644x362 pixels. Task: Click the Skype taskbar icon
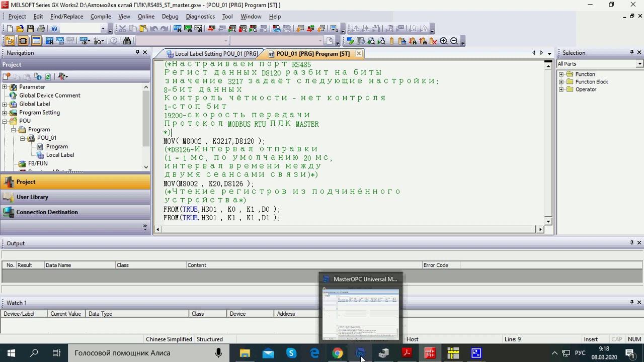291,353
